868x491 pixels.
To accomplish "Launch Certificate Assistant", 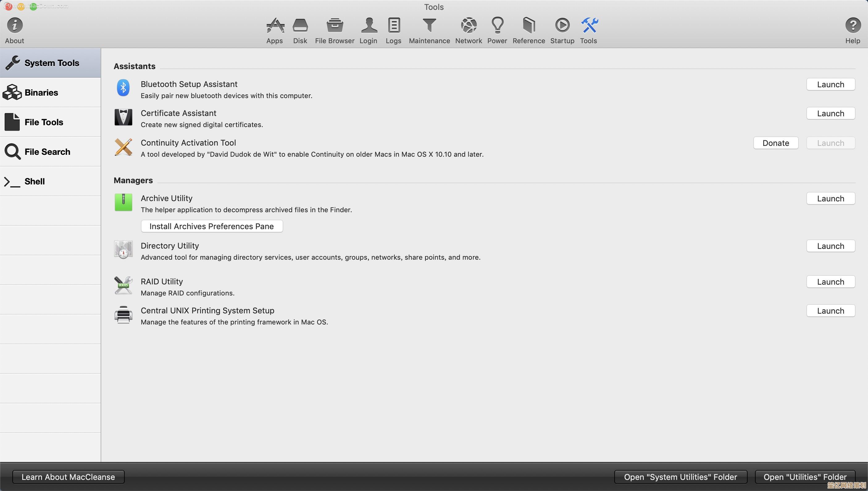I will click(831, 113).
